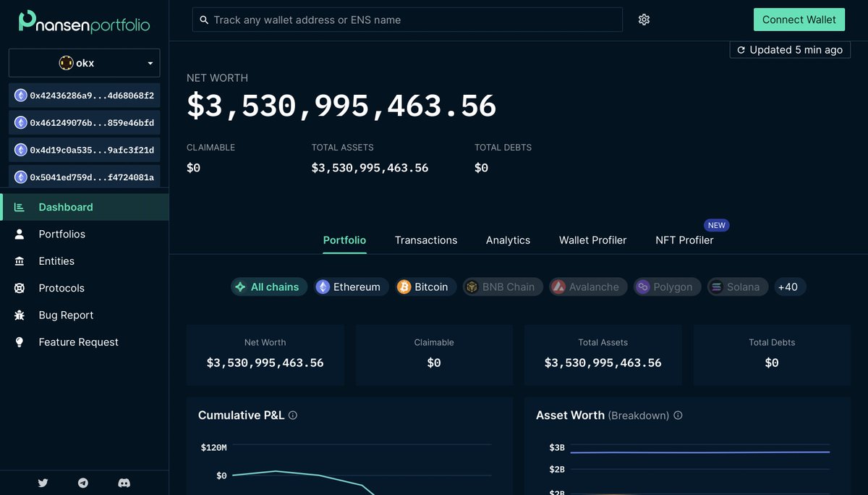Click Ethereum icon of address 0x4d19c0a535
The image size is (868, 495).
(21, 150)
